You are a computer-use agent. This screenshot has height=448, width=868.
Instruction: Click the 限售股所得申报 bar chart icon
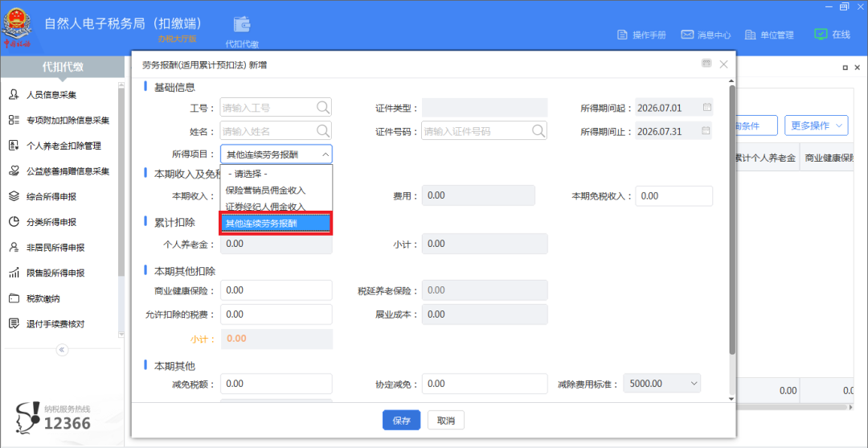tap(14, 273)
